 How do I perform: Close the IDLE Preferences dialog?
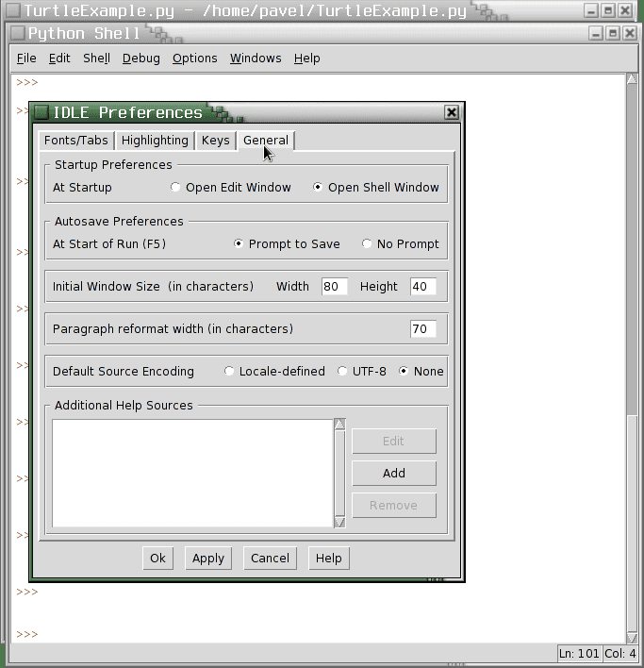click(x=452, y=112)
